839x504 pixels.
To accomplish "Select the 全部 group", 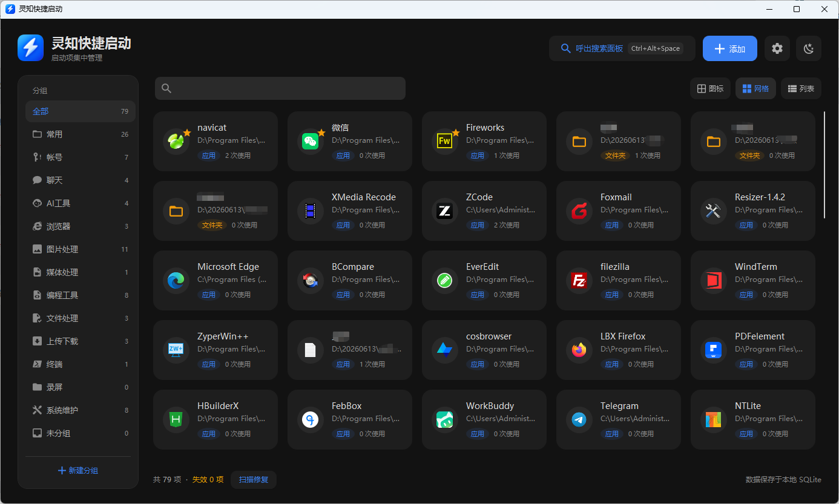I will click(81, 111).
